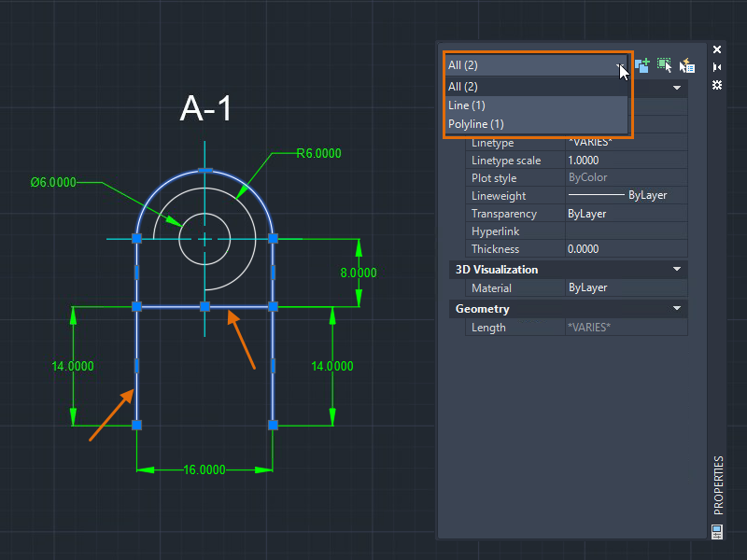Open the Lineweight ByLayer value
This screenshot has height=560, width=747.
click(x=626, y=195)
